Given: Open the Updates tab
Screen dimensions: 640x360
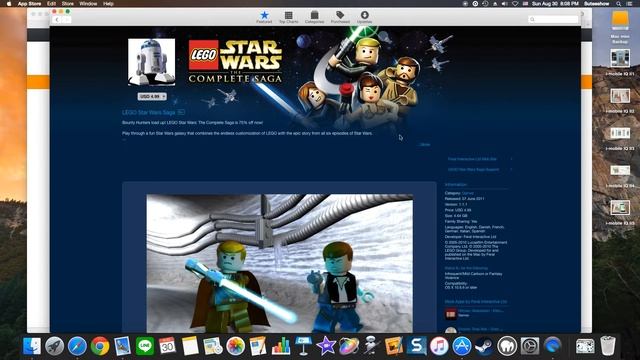Looking at the screenshot, I should pos(364,17).
